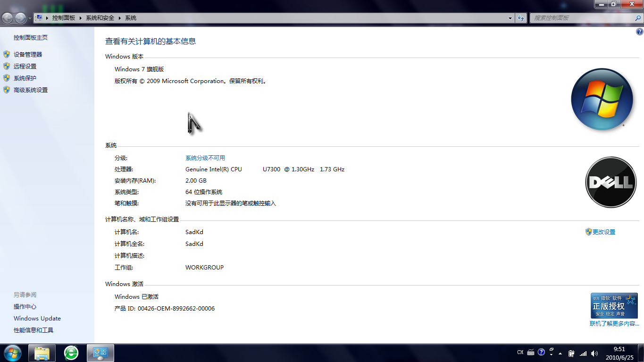Click the CH input language indicator
The height and width of the screenshot is (362, 644).
(520, 353)
